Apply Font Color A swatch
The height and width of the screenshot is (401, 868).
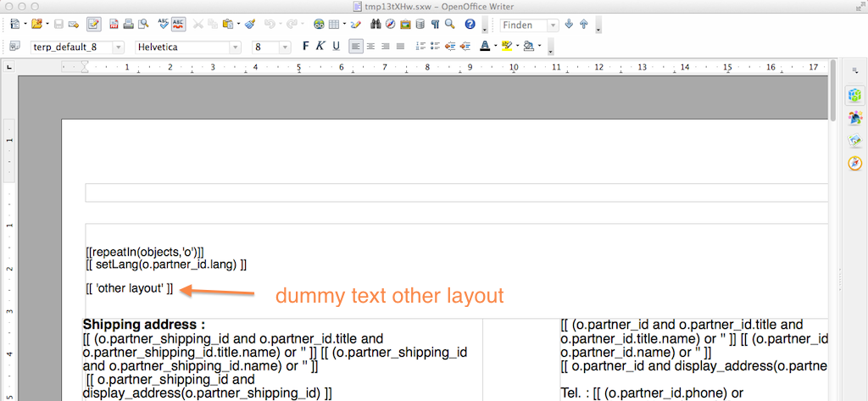coord(485,47)
